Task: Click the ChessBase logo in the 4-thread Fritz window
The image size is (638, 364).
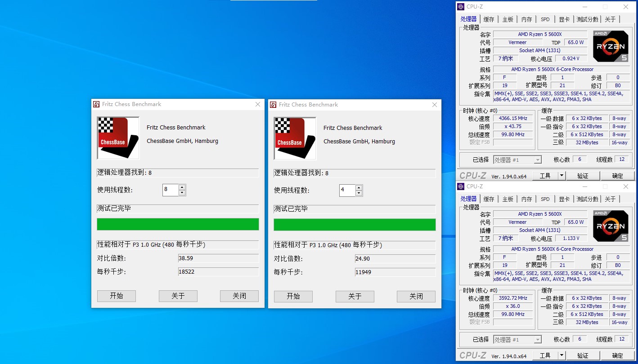Action: 295,138
